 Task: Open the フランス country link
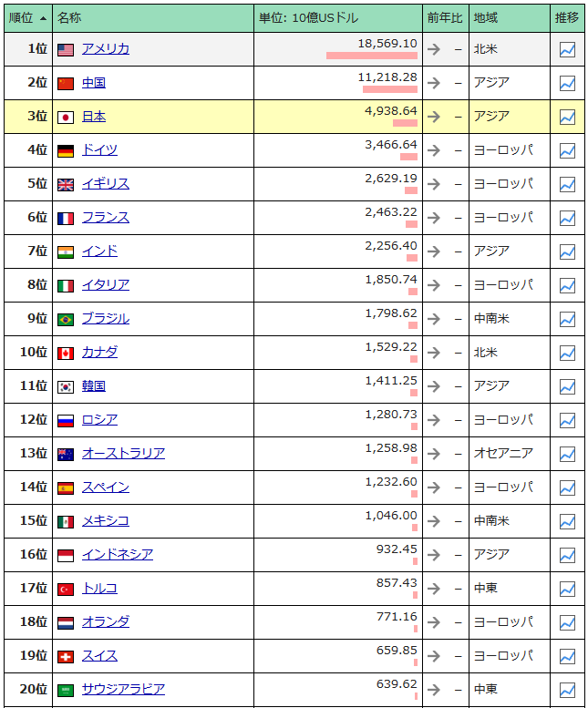click(x=106, y=218)
